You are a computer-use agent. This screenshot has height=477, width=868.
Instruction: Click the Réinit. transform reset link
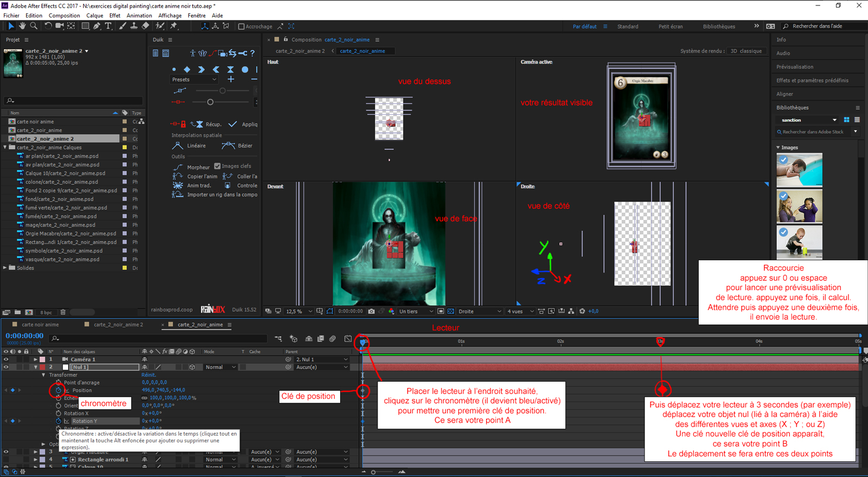[149, 375]
